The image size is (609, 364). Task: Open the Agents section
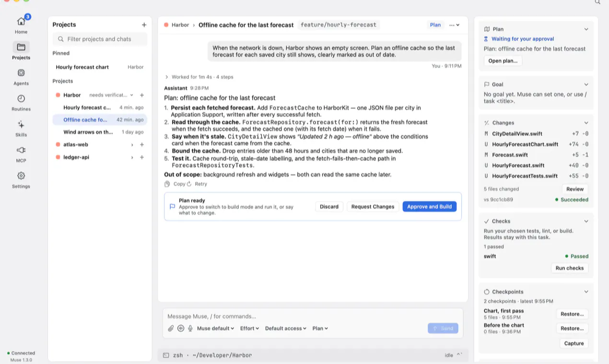coord(21,76)
